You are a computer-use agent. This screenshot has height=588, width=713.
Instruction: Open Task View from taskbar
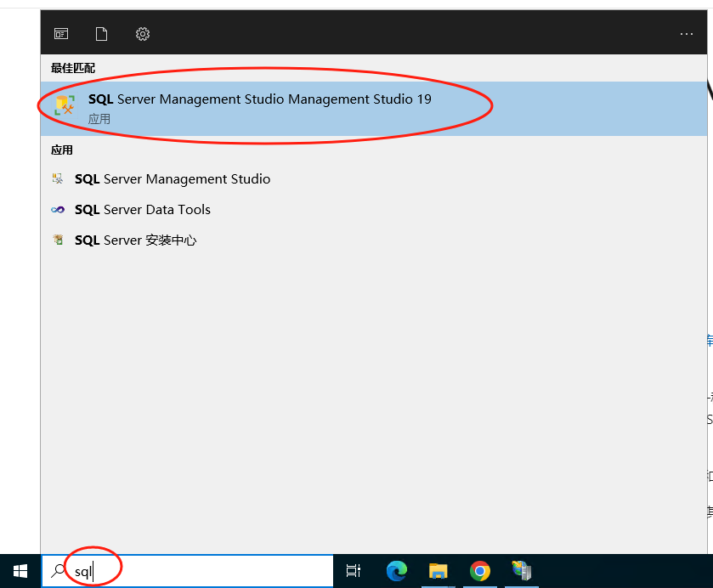pyautogui.click(x=354, y=571)
